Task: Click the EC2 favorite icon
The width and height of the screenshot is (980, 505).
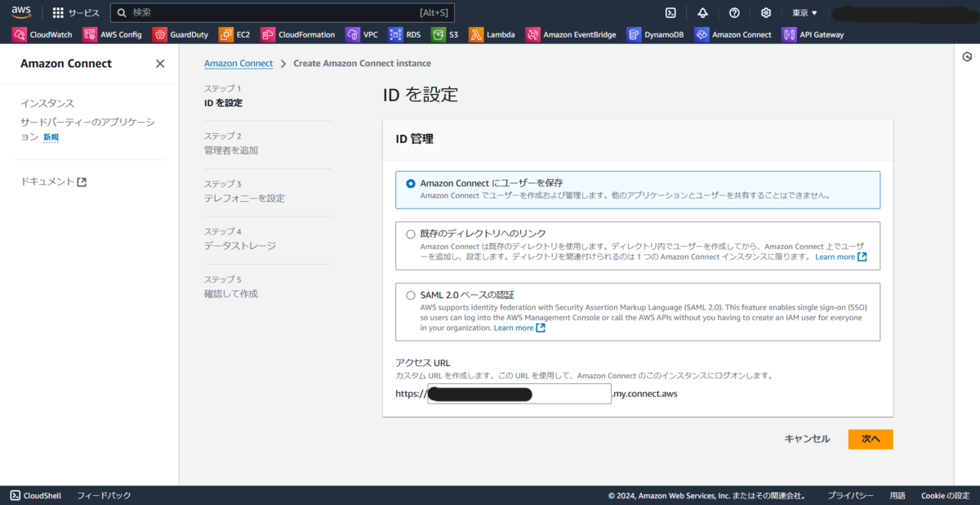Action: [225, 34]
